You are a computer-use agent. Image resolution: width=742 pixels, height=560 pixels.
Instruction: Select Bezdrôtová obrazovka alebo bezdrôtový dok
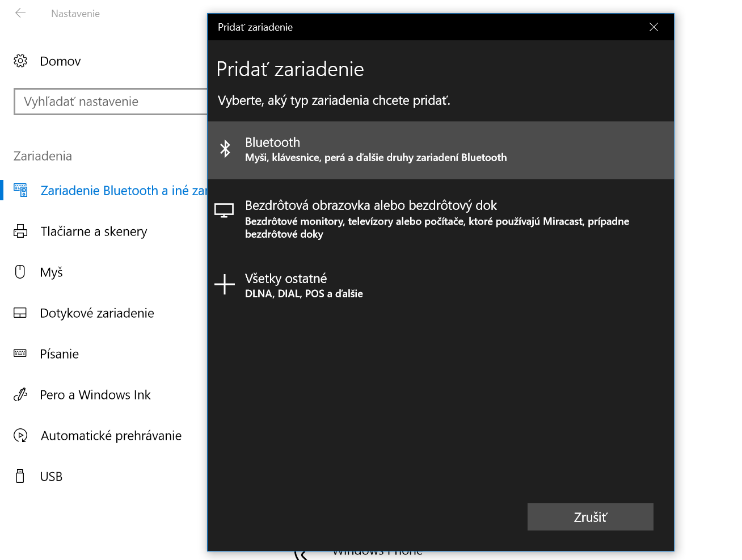pyautogui.click(x=441, y=218)
